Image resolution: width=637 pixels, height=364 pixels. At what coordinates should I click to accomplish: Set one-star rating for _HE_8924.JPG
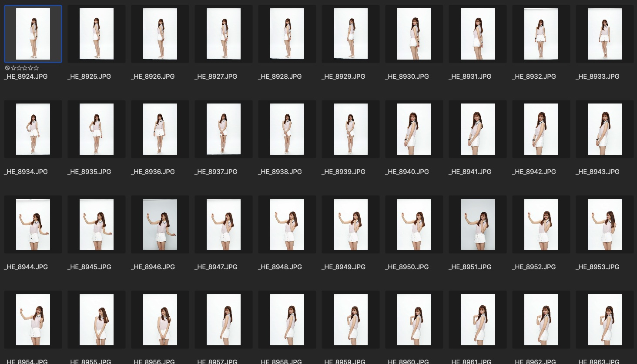point(13,68)
